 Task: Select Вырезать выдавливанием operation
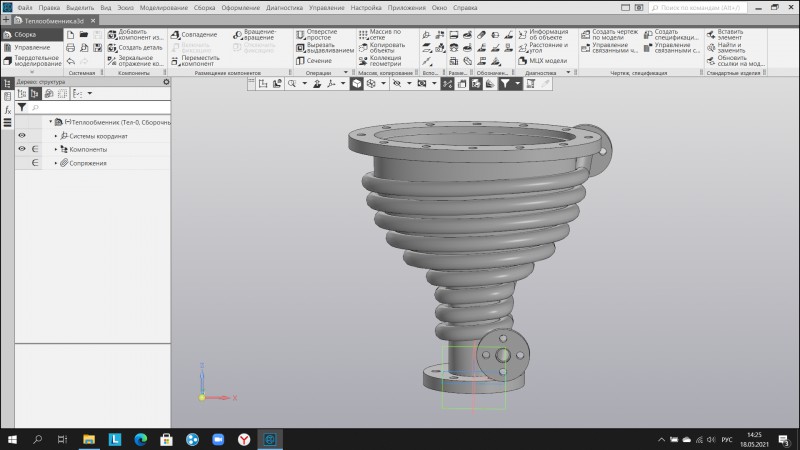[x=325, y=47]
